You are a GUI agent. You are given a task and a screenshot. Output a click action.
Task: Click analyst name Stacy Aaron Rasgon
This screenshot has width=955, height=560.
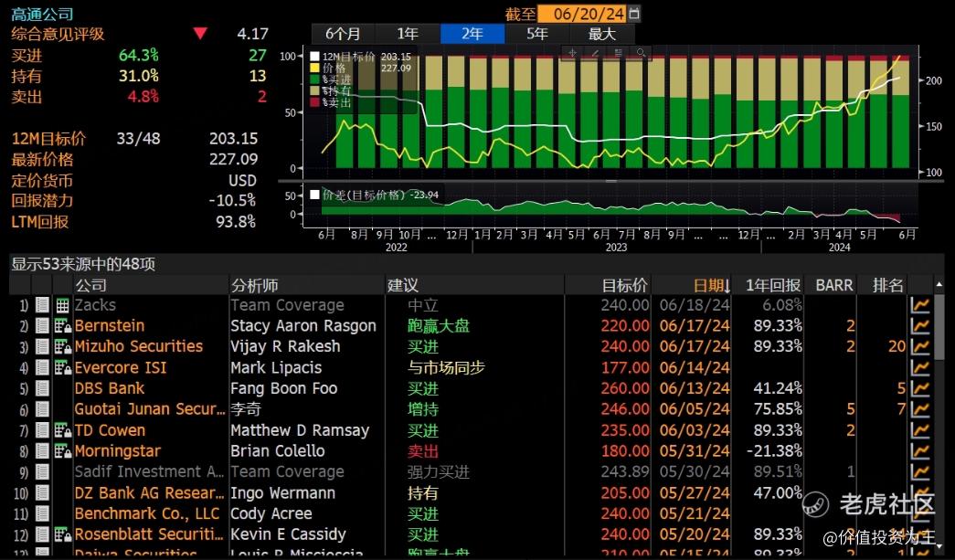(303, 325)
